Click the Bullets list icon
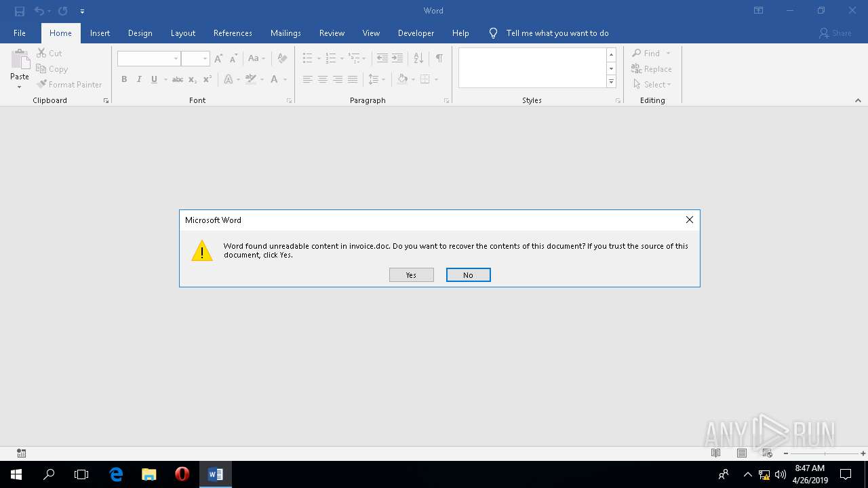This screenshot has height=488, width=868. 307,59
